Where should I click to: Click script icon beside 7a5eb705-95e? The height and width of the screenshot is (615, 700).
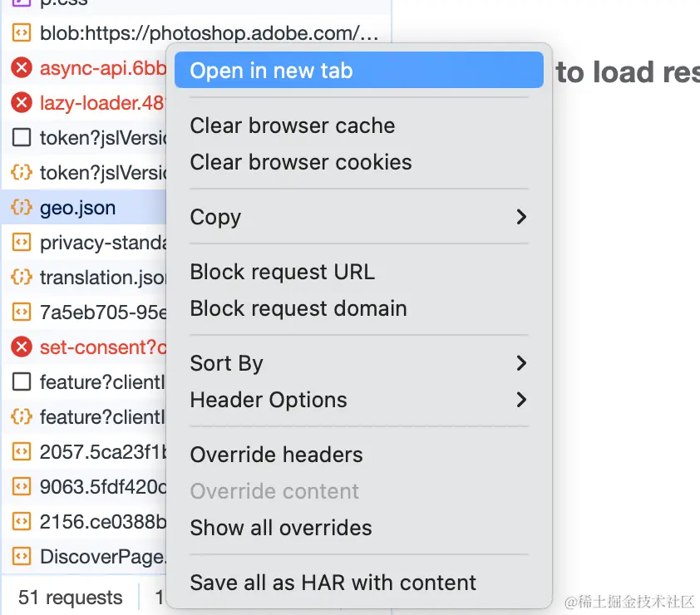pyautogui.click(x=22, y=312)
